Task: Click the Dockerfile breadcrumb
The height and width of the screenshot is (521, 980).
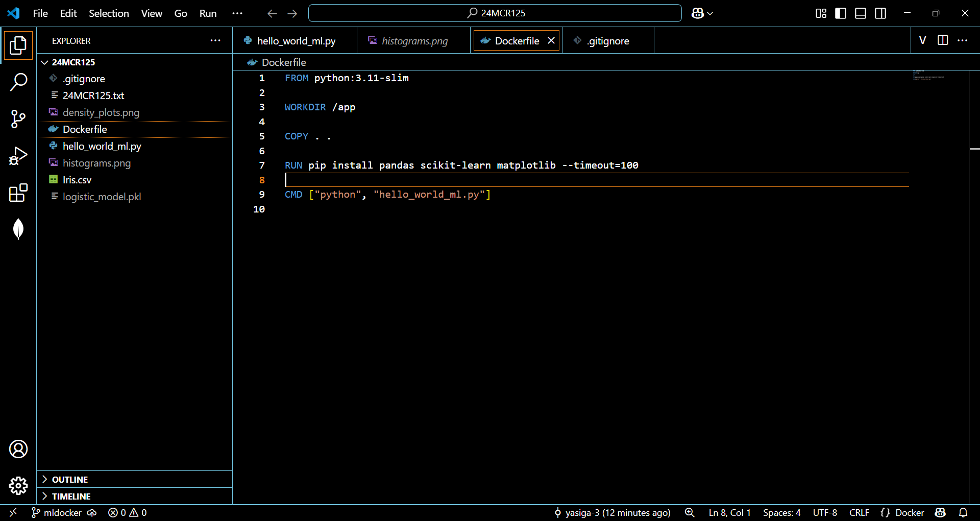Action: coord(277,62)
